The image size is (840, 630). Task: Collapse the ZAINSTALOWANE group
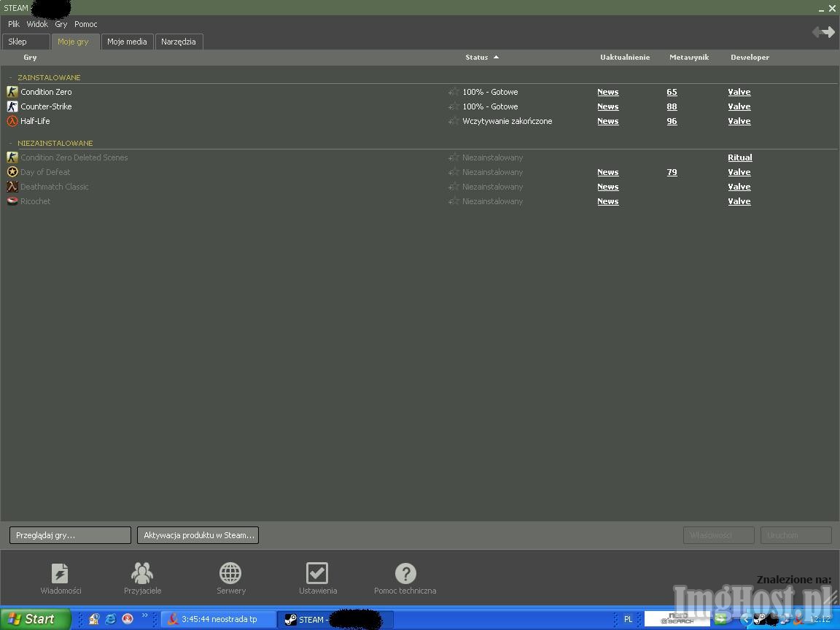point(10,78)
